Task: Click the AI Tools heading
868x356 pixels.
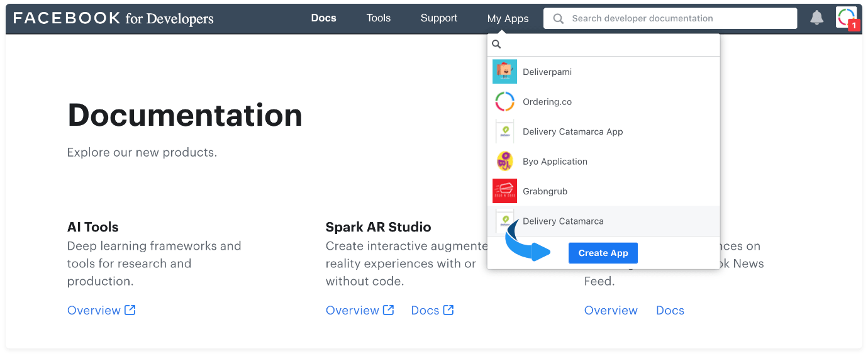Action: coord(93,227)
